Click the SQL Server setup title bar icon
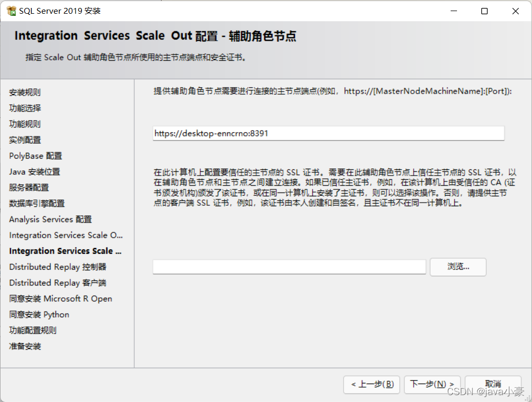This screenshot has width=532, height=402. pyautogui.click(x=12, y=11)
